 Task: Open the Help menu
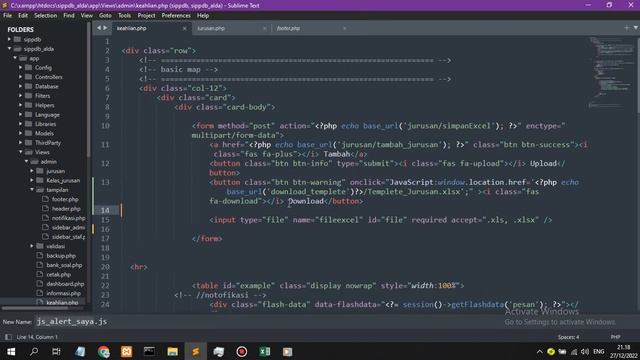tap(203, 16)
